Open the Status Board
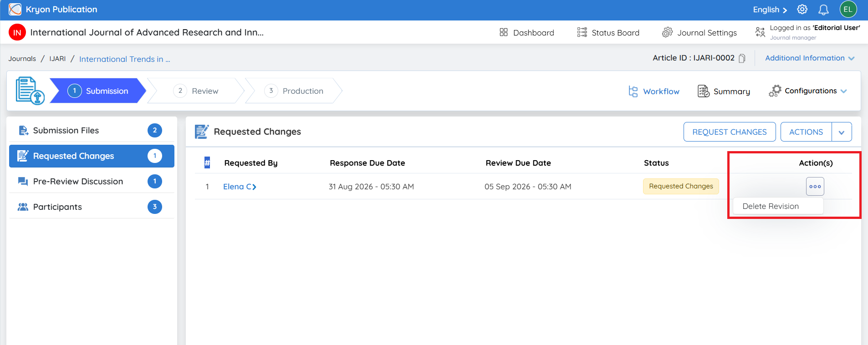The image size is (868, 345). tap(608, 32)
